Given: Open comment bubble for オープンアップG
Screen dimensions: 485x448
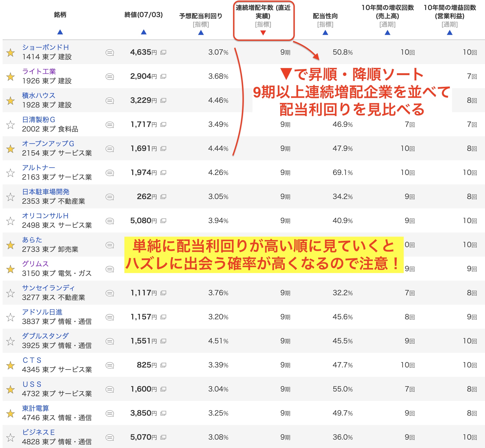Looking at the screenshot, I should pos(110,149).
